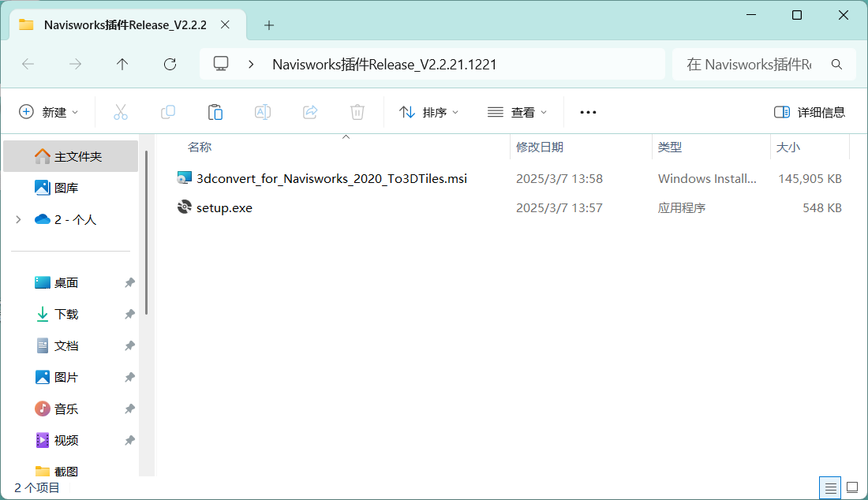Expand the 2 - 个人 OneDrive node

tap(18, 219)
